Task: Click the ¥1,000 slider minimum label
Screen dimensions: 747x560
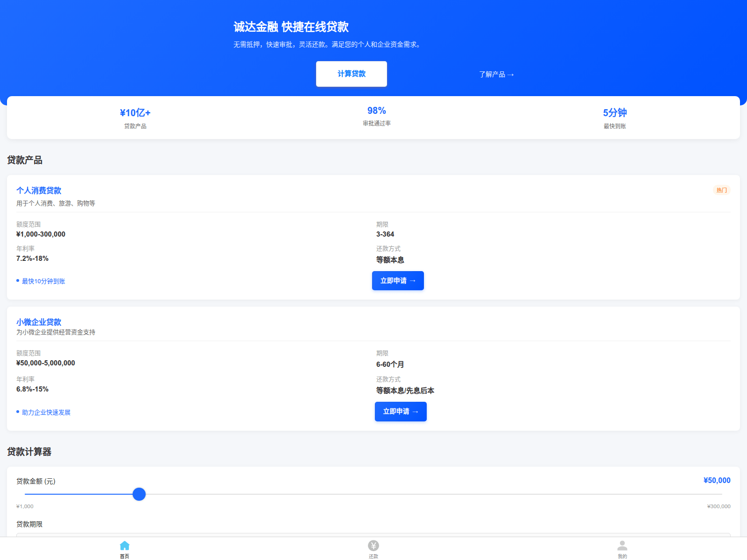Action: tap(25, 506)
